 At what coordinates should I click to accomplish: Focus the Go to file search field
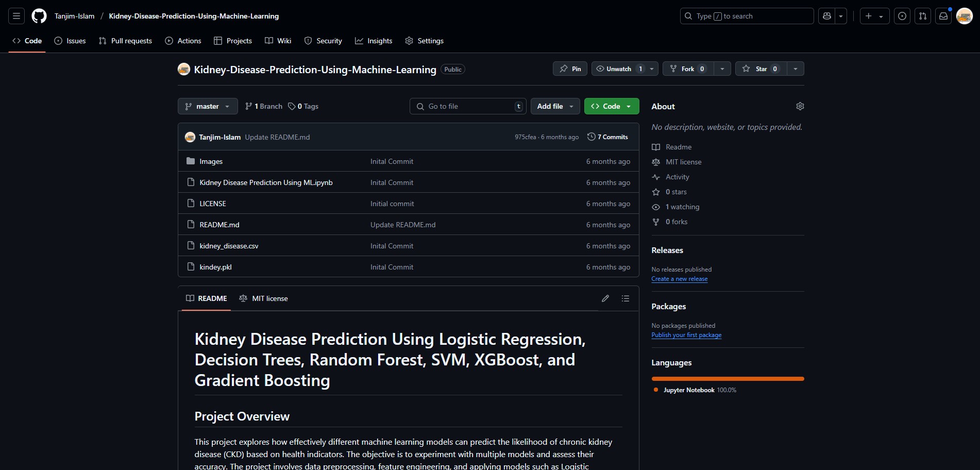pos(469,106)
